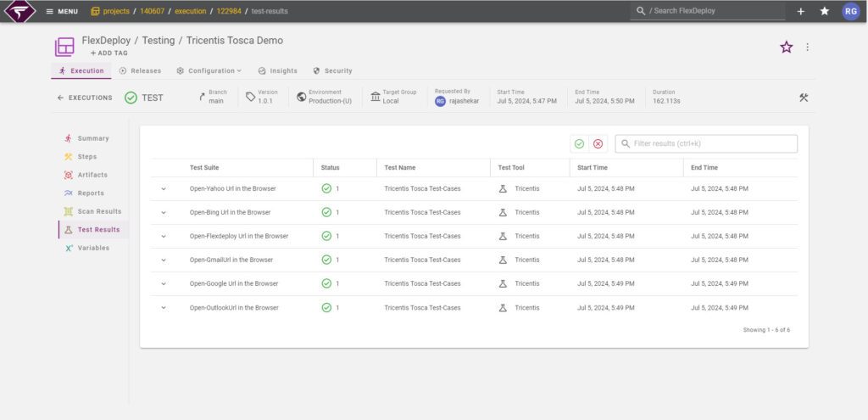Open Scan Results in sidebar
The image size is (868, 420).
(92, 211)
